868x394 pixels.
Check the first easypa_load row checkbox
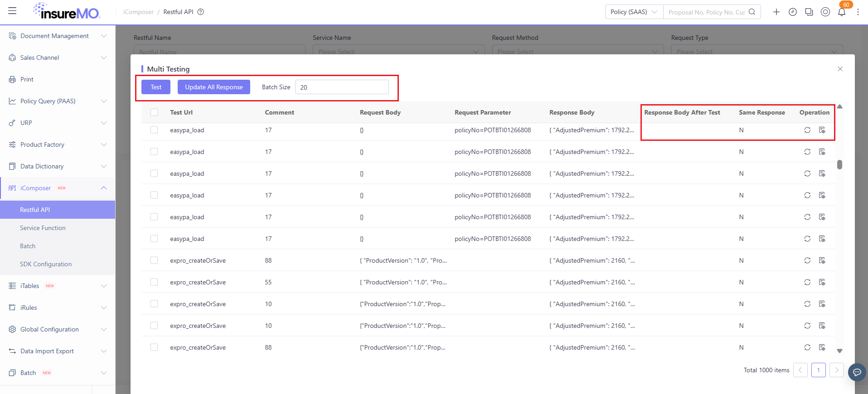(x=154, y=130)
